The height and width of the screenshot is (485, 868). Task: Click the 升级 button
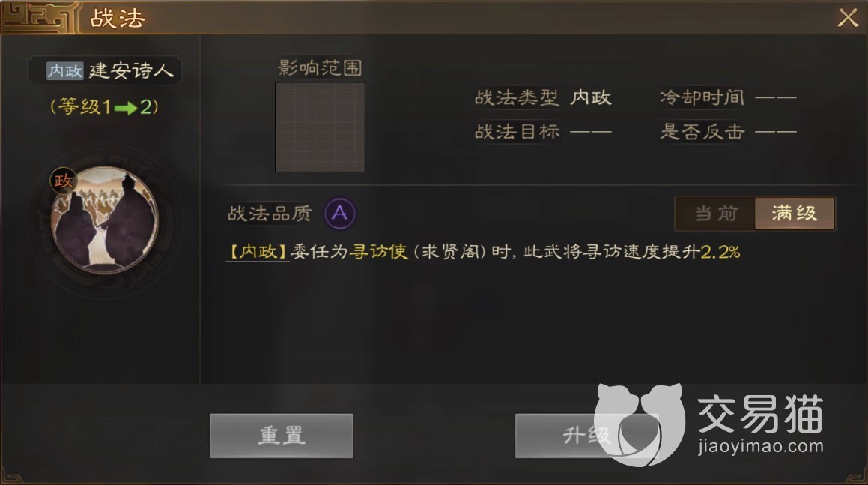pyautogui.click(x=587, y=436)
